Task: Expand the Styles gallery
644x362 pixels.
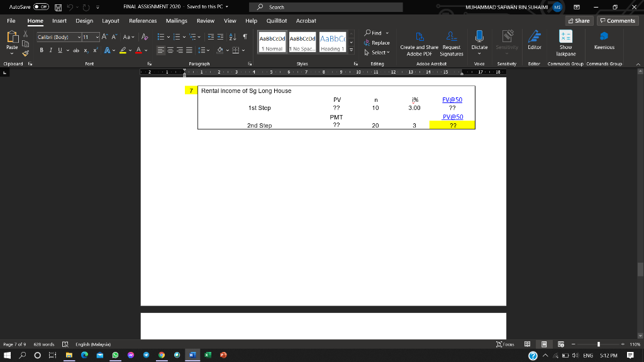Action: pos(351,50)
